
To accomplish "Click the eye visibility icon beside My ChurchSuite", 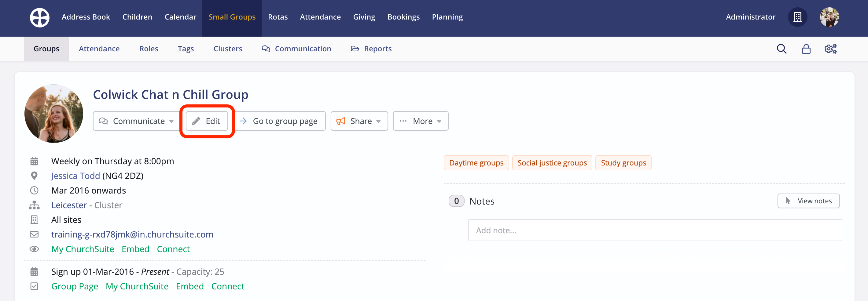I will click(34, 249).
